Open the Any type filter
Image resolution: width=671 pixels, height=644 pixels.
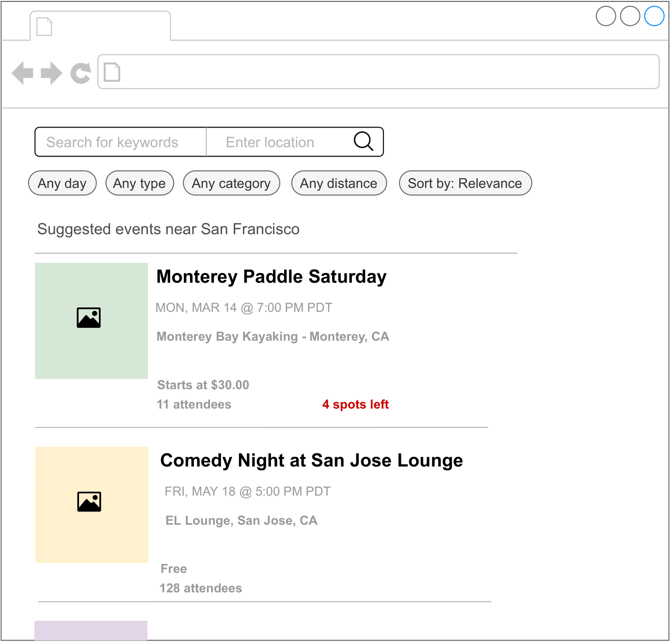(140, 183)
